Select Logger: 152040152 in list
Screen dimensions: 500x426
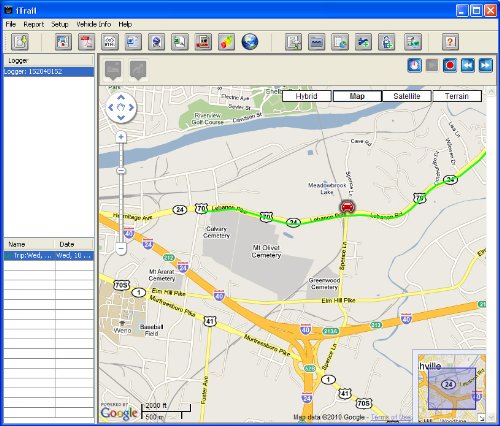coord(49,72)
